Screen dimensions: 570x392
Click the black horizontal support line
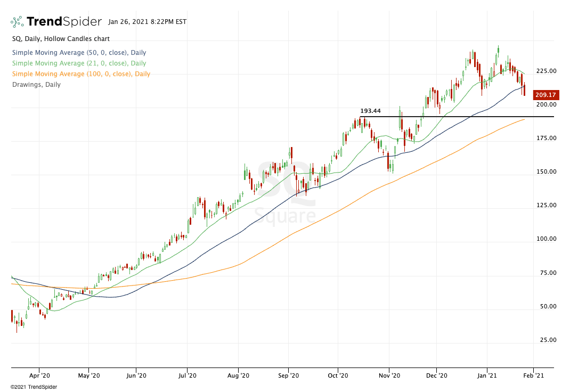453,117
